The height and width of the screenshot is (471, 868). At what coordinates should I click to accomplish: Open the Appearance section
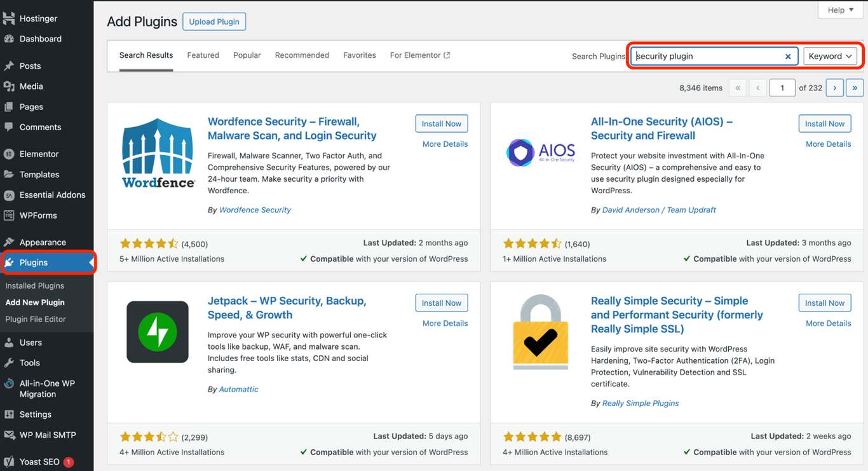tap(41, 242)
